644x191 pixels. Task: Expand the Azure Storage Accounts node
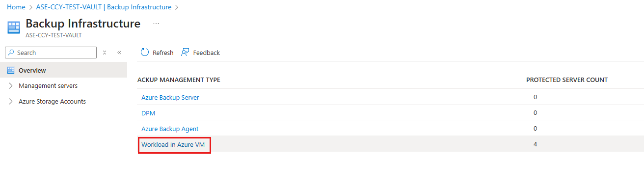click(11, 102)
